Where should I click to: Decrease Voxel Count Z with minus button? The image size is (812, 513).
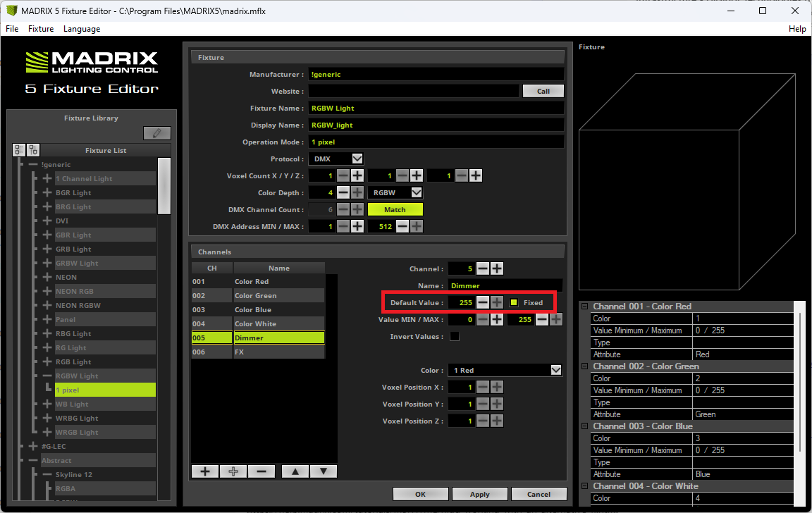(x=462, y=176)
